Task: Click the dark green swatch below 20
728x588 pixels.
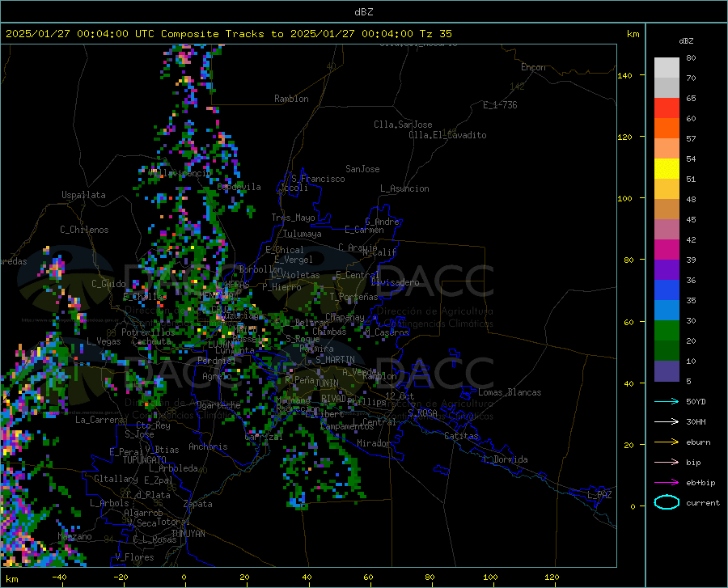Action: 667,351
